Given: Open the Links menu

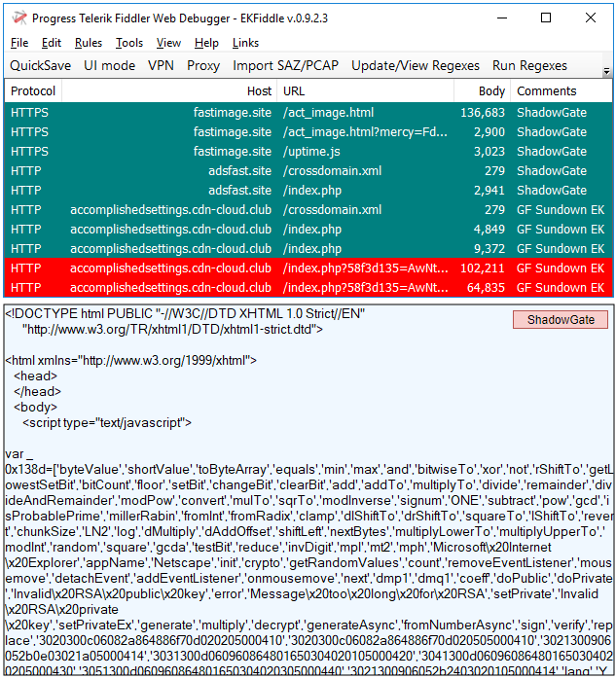Looking at the screenshot, I should (x=246, y=43).
